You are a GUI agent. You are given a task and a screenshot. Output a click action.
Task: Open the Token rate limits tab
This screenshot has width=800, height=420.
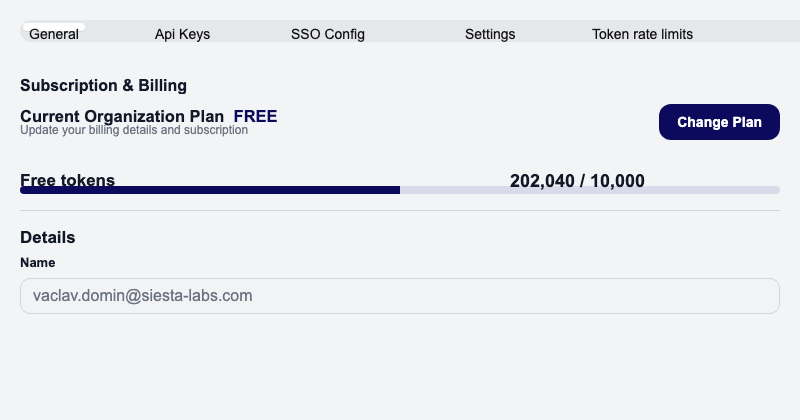click(642, 33)
